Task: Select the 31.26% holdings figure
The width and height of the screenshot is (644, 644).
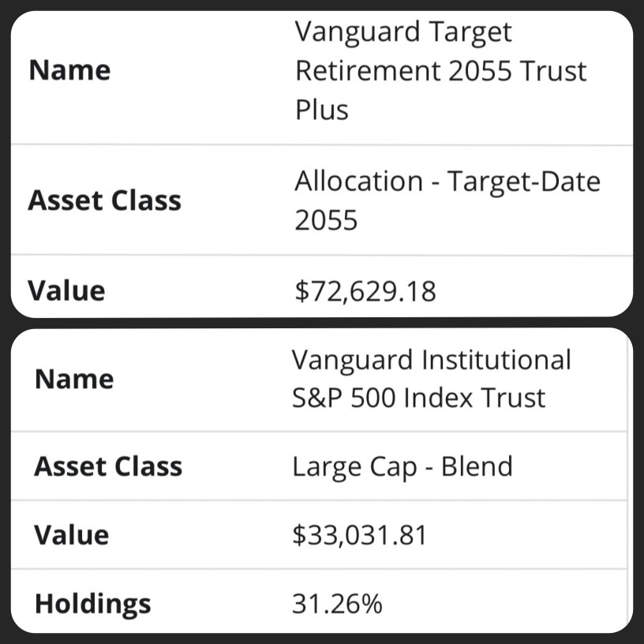Action: tap(337, 604)
